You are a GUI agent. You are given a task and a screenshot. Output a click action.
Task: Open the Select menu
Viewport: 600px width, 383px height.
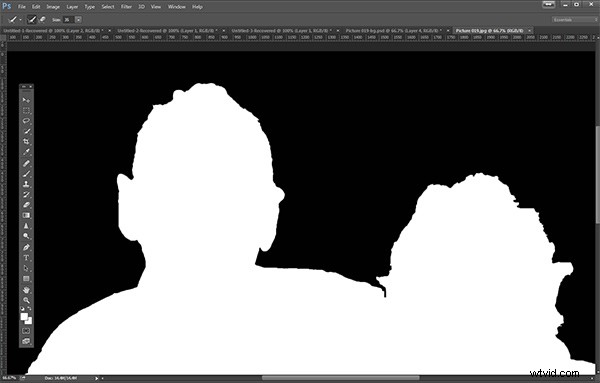(x=108, y=7)
